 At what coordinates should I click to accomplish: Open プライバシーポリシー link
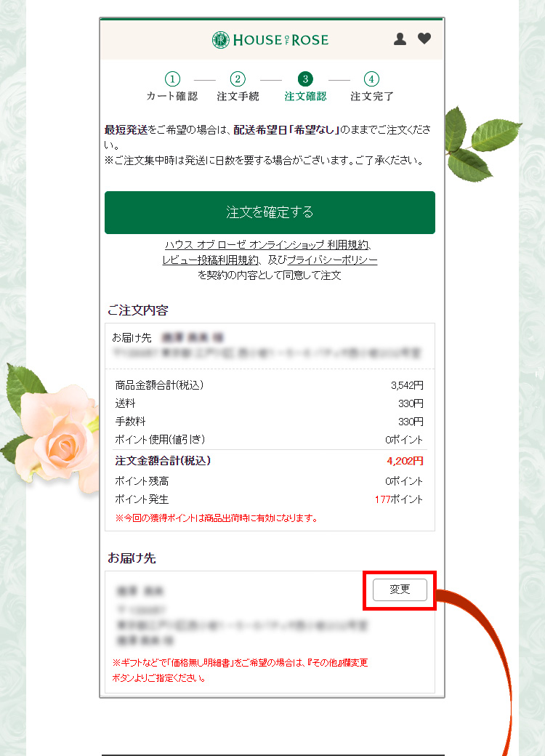point(332,260)
